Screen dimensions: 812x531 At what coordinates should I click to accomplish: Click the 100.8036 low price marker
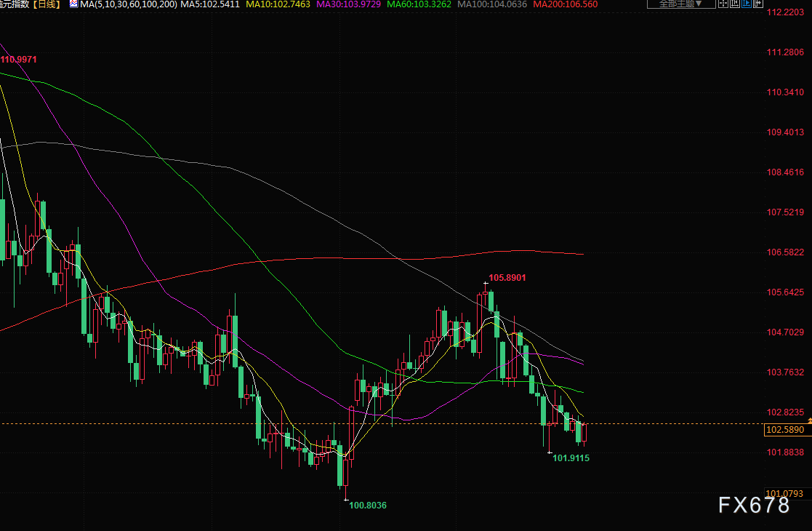[x=368, y=505]
